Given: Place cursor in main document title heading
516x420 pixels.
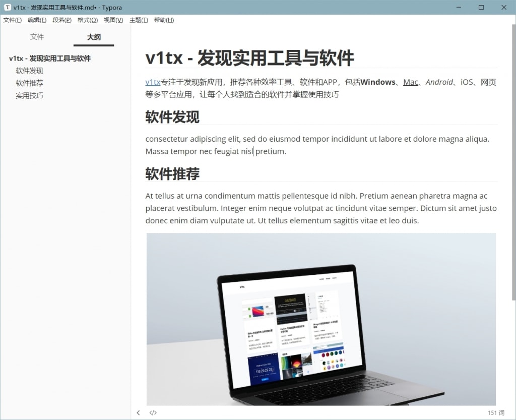Looking at the screenshot, I should pyautogui.click(x=249, y=57).
